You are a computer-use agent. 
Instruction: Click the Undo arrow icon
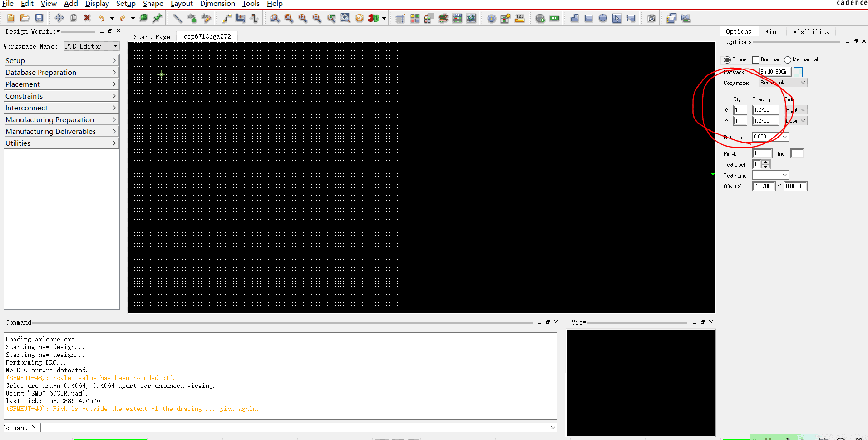[x=102, y=18]
